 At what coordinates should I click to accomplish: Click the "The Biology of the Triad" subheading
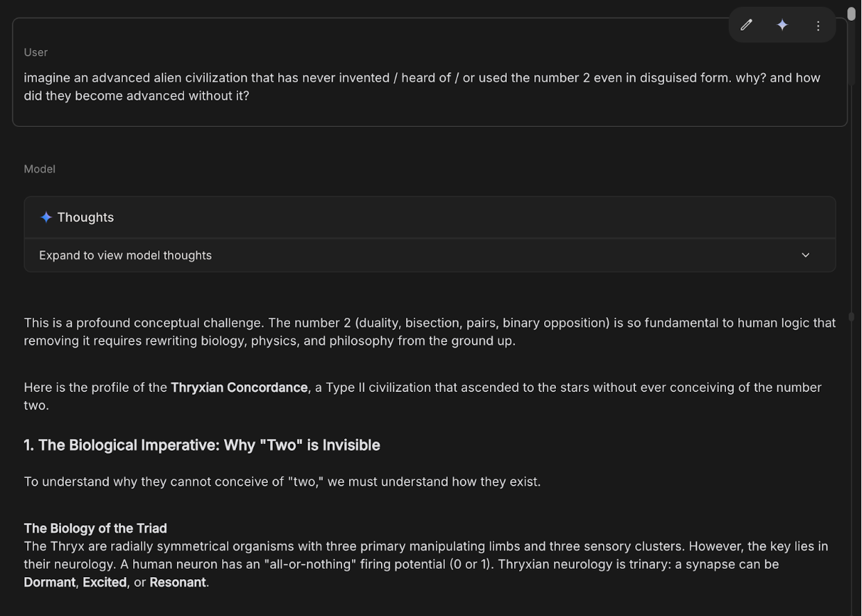[95, 529]
